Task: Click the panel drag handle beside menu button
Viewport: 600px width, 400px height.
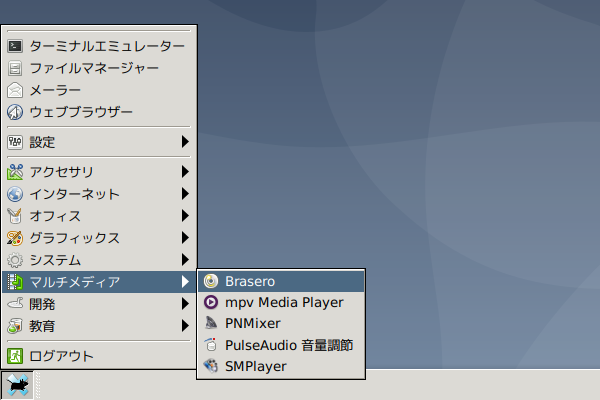Action: click(x=38, y=385)
